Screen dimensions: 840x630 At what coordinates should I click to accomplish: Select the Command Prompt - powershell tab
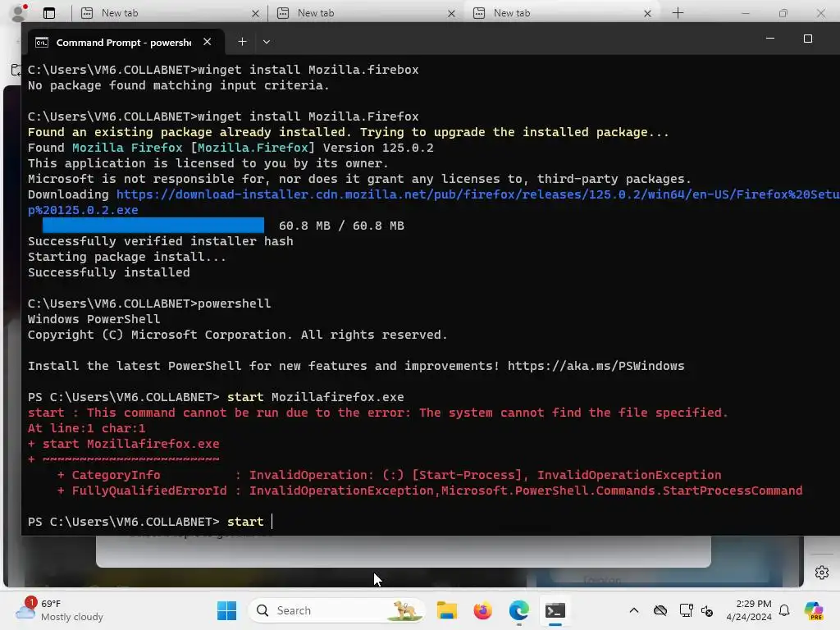click(x=124, y=43)
